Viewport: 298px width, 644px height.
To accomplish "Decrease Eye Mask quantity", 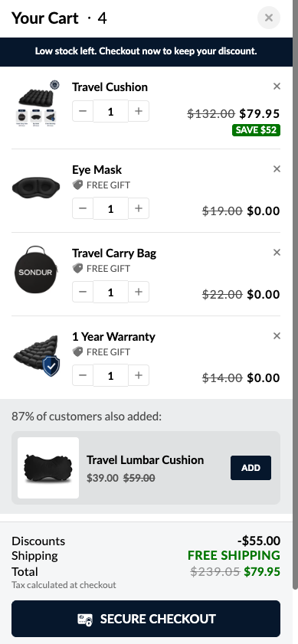I will tap(83, 208).
